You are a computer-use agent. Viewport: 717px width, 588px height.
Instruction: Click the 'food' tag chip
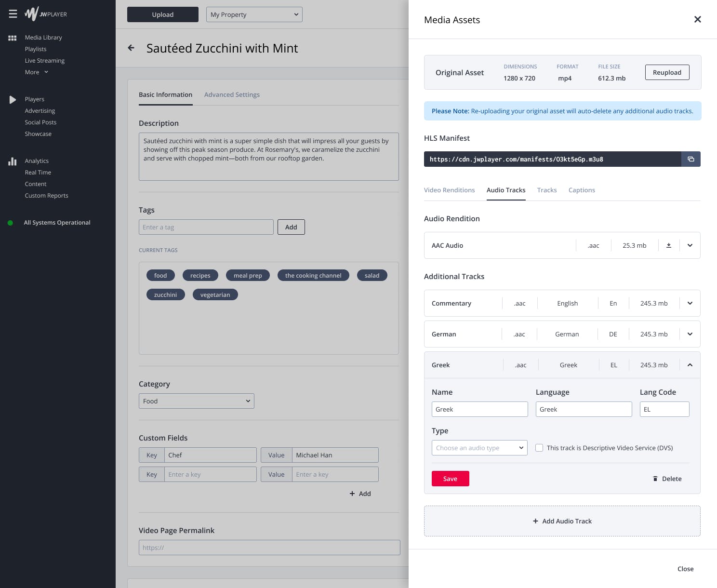(x=160, y=275)
